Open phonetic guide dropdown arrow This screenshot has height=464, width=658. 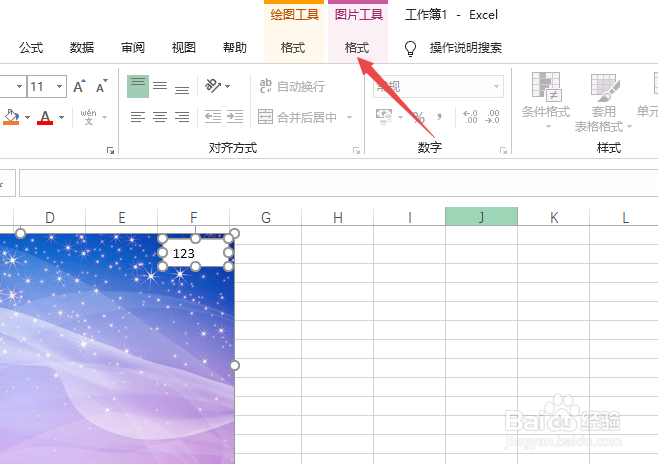point(104,117)
